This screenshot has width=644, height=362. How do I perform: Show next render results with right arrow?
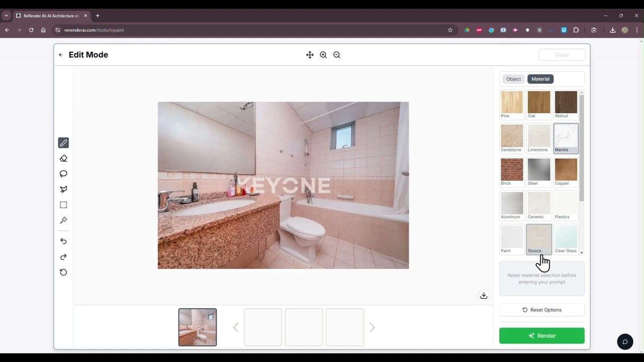click(x=372, y=327)
